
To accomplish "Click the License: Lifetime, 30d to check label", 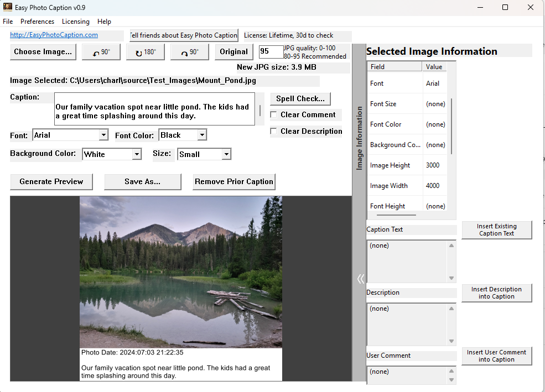I will 288,35.
